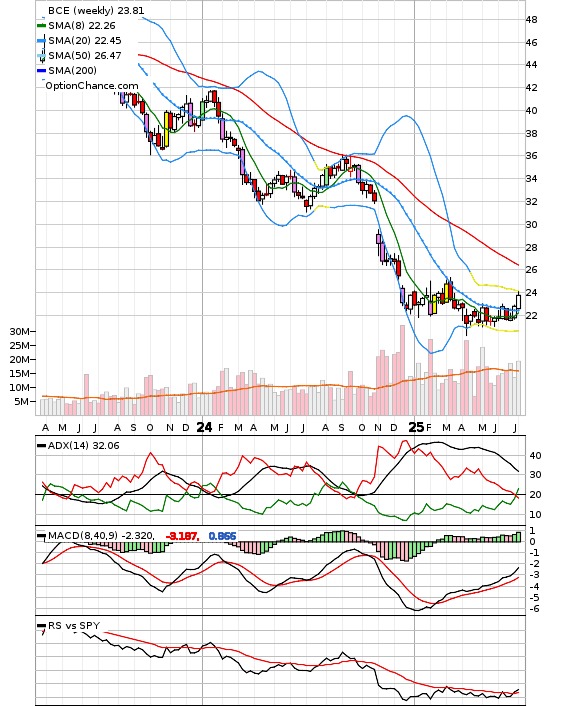The width and height of the screenshot is (566, 706).
Task: Click the 20M volume axis label
Action: (x=19, y=360)
